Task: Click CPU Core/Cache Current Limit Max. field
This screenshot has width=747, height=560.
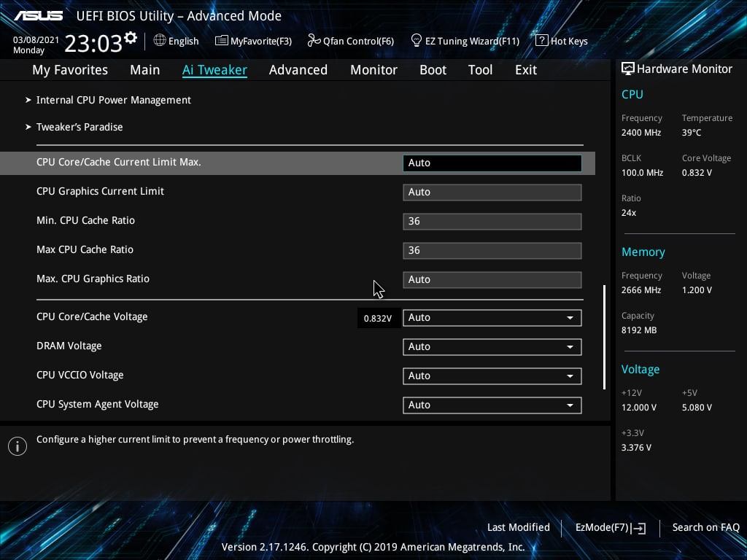Action: click(492, 163)
